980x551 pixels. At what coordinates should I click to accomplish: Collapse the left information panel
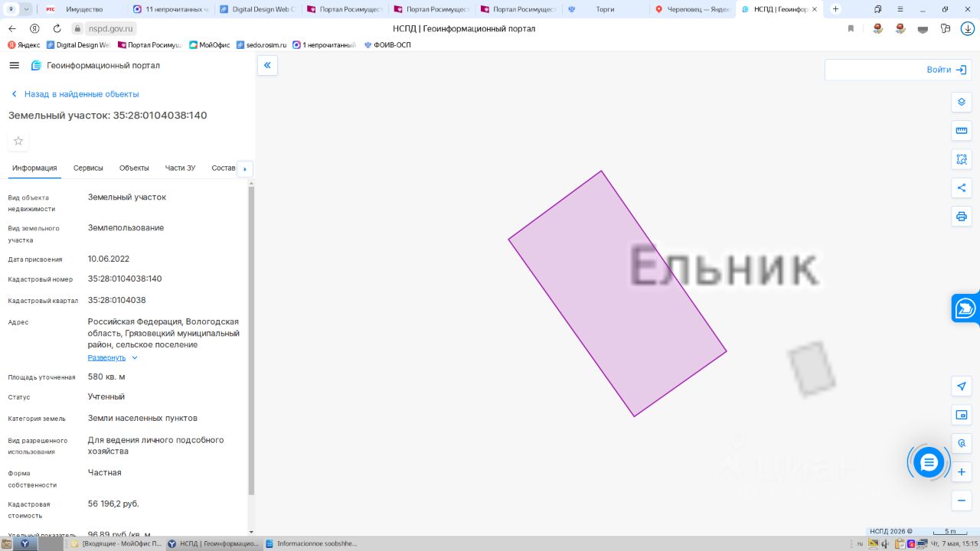pos(267,65)
